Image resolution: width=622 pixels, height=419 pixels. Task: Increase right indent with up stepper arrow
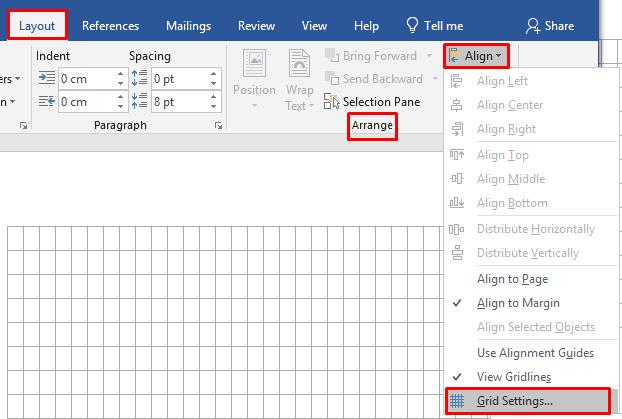121,97
